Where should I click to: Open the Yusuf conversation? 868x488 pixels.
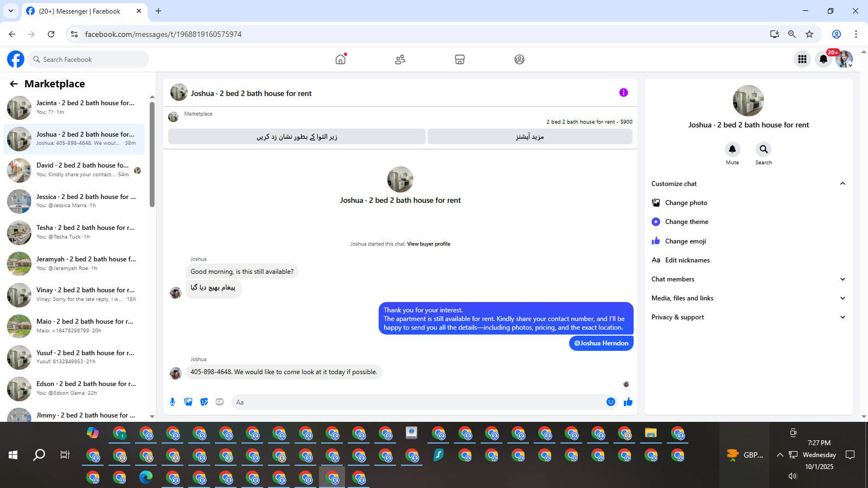pyautogui.click(x=74, y=357)
